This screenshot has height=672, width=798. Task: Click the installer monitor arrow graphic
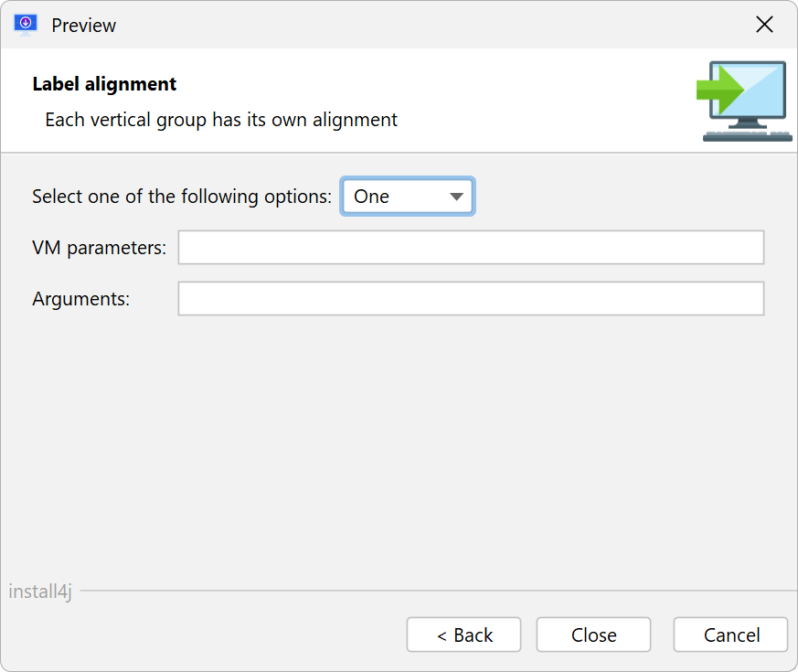(x=744, y=101)
